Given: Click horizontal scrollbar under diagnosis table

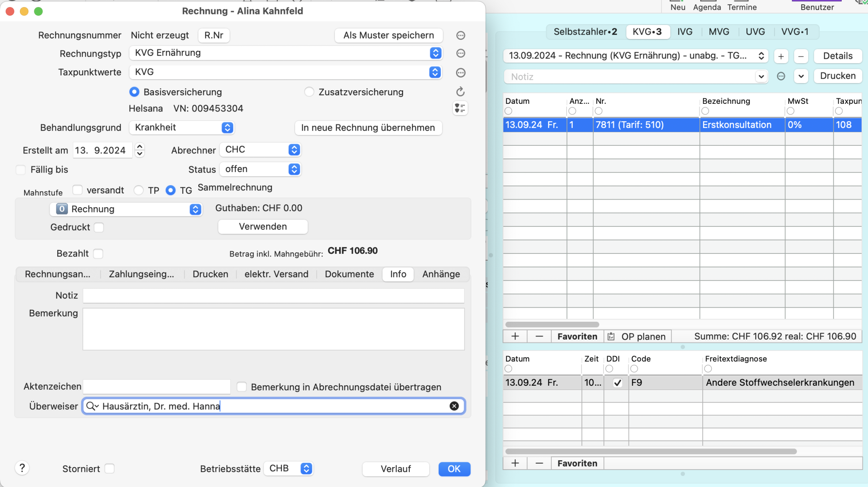Looking at the screenshot, I should pos(651,451).
